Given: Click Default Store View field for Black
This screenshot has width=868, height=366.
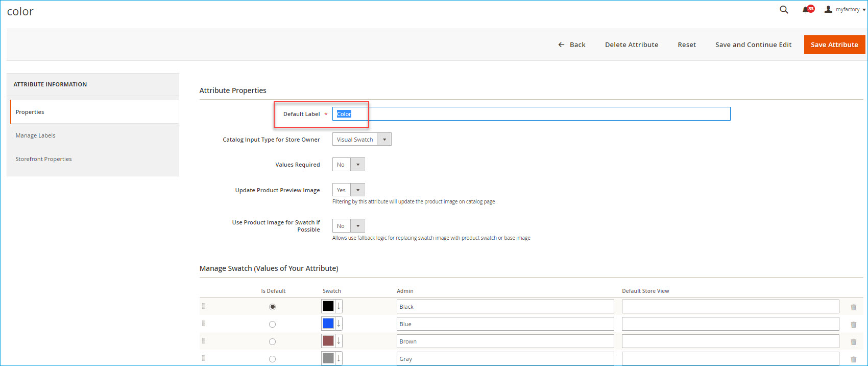Looking at the screenshot, I should click(x=731, y=307).
